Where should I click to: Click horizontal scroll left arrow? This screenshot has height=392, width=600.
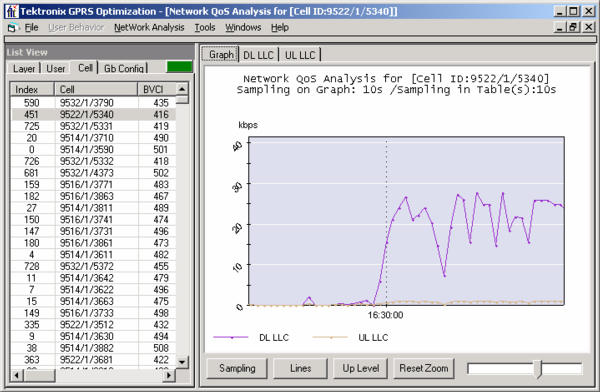(x=16, y=375)
